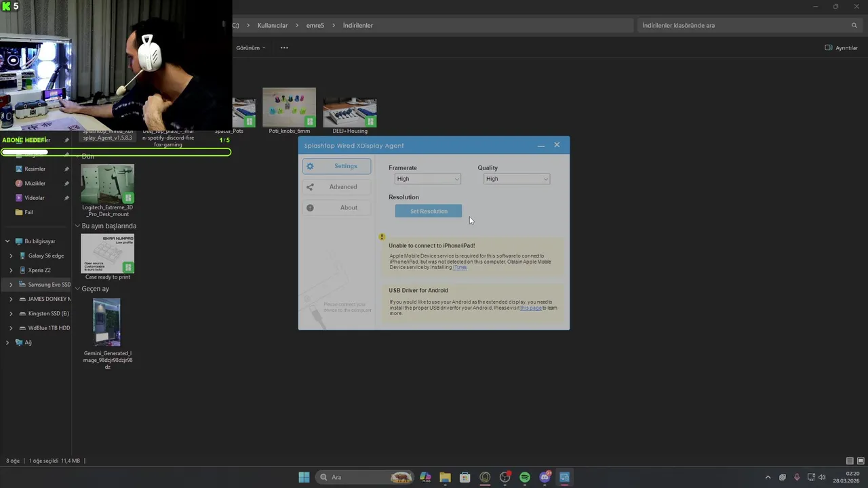The image size is (868, 488).
Task: Click the About info icon
Action: tap(310, 207)
